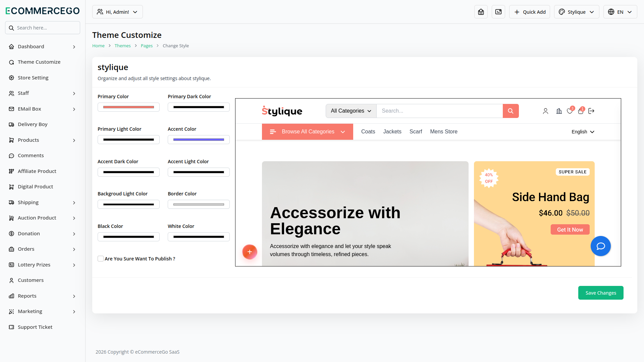Click the blue chat bubble icon

[x=600, y=246]
